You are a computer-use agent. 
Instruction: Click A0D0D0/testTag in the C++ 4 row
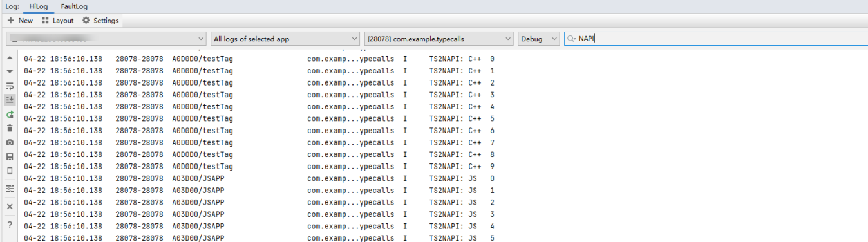[x=202, y=107]
